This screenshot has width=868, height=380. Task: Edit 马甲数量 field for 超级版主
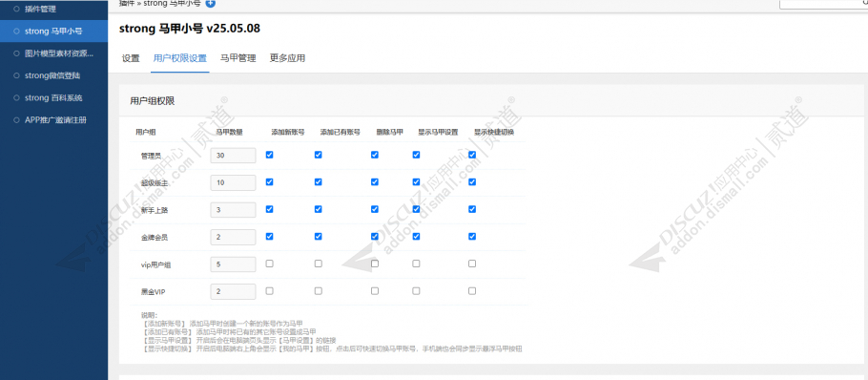pyautogui.click(x=233, y=182)
